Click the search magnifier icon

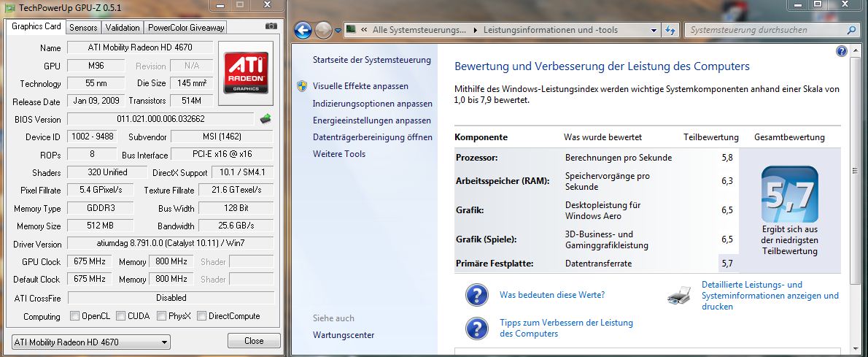tap(851, 30)
